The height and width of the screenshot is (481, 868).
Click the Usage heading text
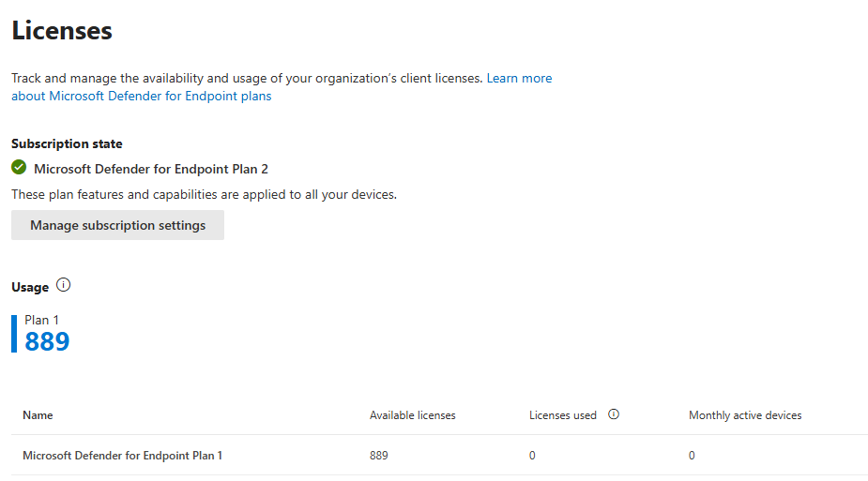30,288
